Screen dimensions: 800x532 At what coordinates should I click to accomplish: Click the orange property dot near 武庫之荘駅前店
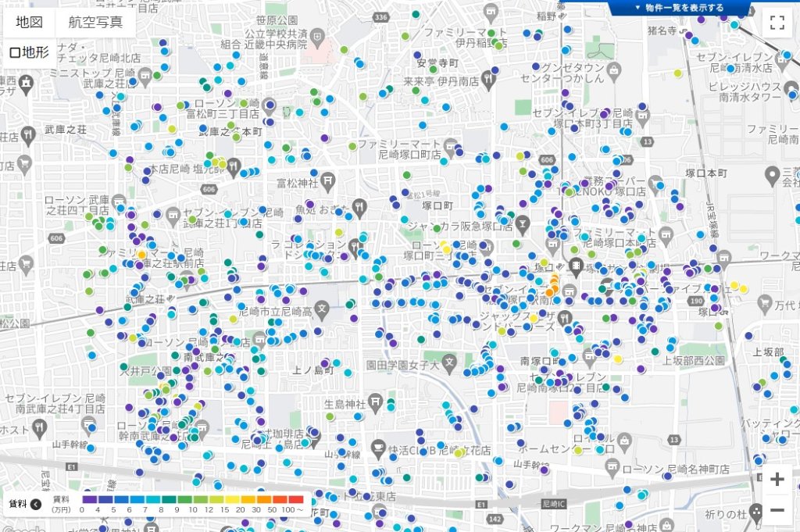click(141, 255)
